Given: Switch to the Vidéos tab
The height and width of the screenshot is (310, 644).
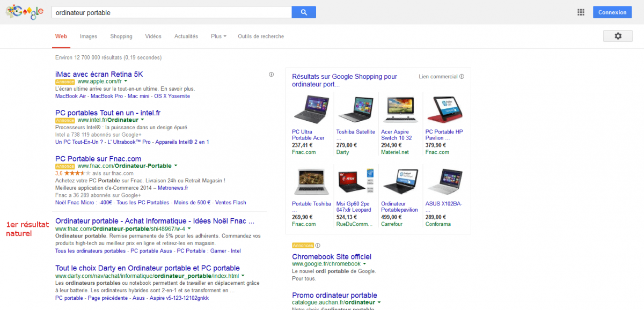Looking at the screenshot, I should (x=153, y=36).
